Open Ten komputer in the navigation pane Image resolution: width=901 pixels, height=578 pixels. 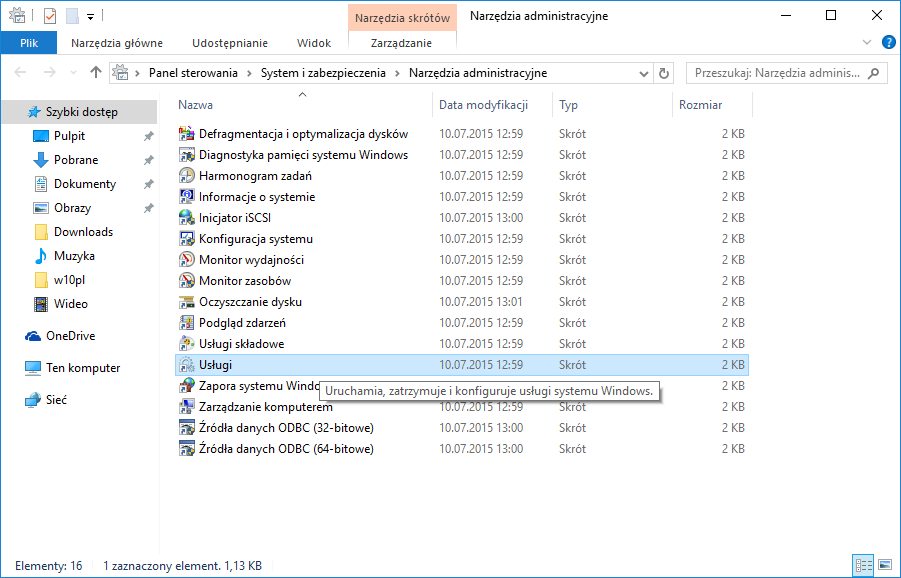click(82, 368)
